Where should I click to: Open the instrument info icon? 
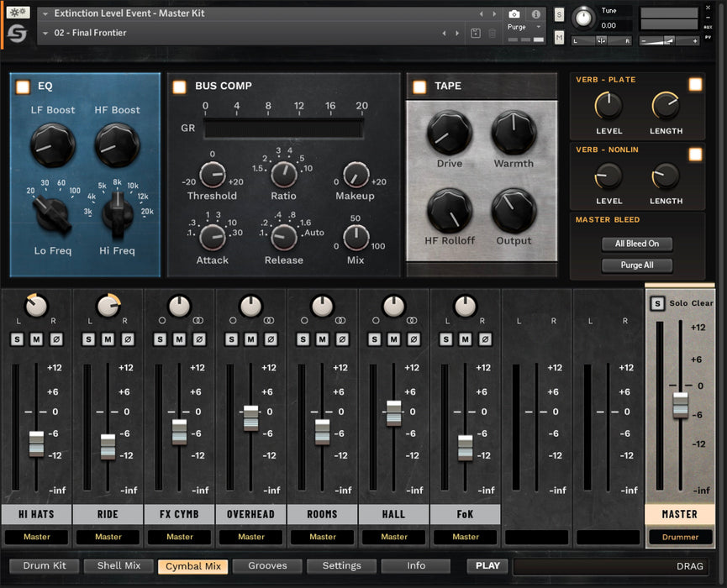pos(536,14)
